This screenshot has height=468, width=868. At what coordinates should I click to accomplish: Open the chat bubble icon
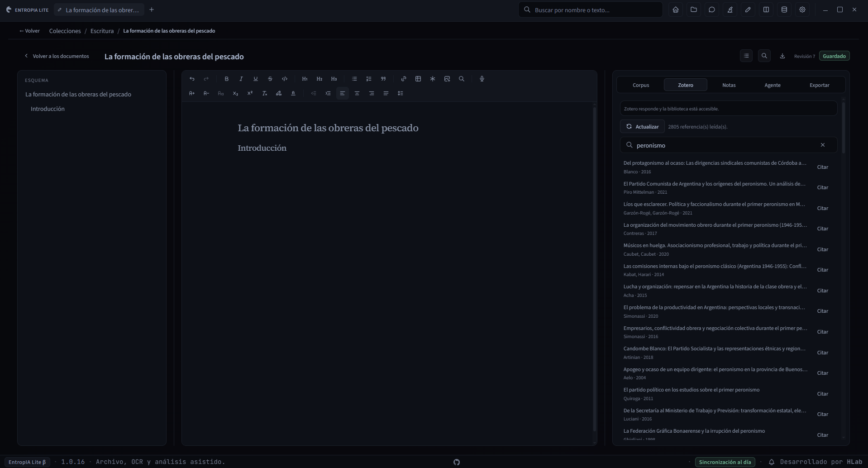pos(712,10)
